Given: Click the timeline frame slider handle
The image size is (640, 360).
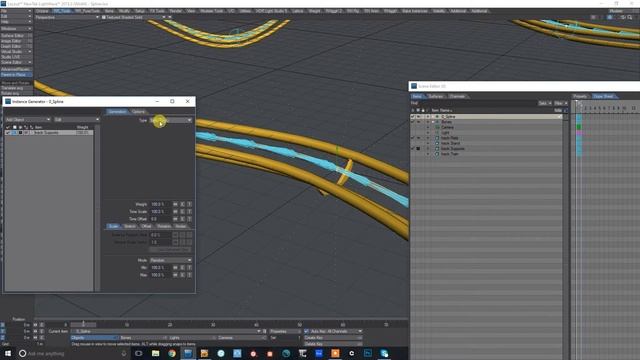Looking at the screenshot, I should coord(83,325).
